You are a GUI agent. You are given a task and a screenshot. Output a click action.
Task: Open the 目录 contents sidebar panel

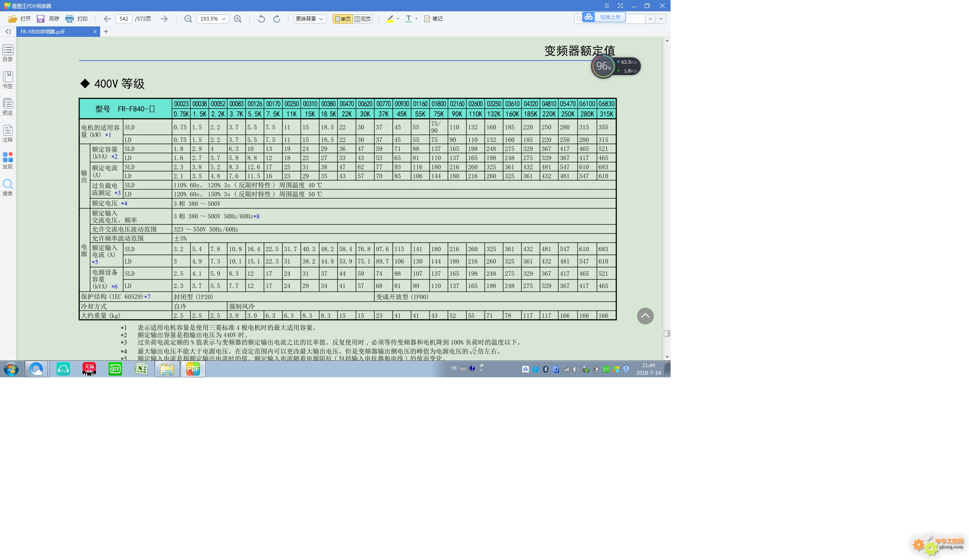(x=8, y=53)
